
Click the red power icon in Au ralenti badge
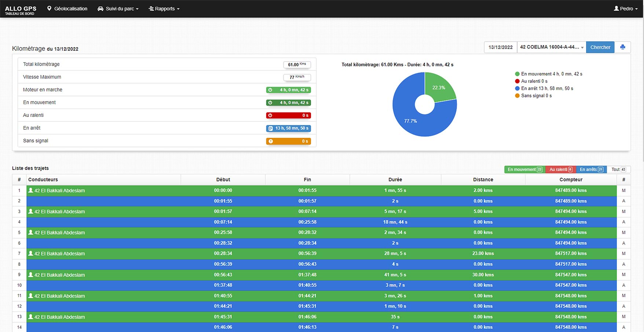point(270,115)
